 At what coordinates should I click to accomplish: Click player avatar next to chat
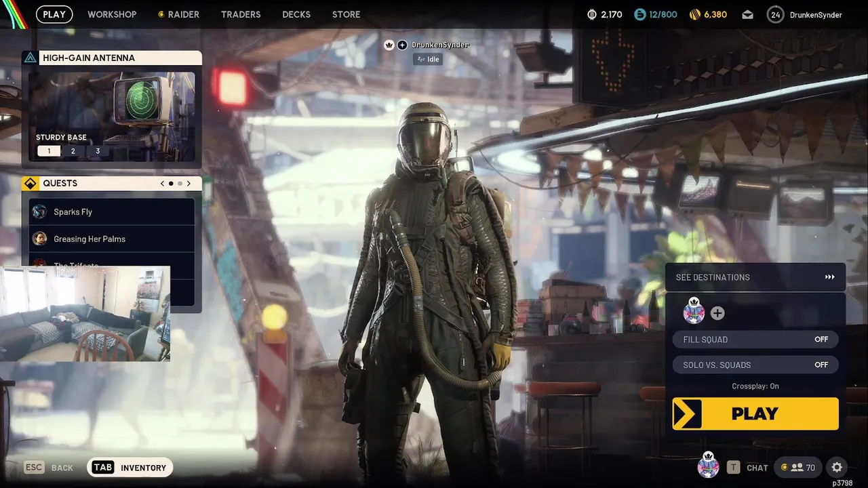point(708,466)
